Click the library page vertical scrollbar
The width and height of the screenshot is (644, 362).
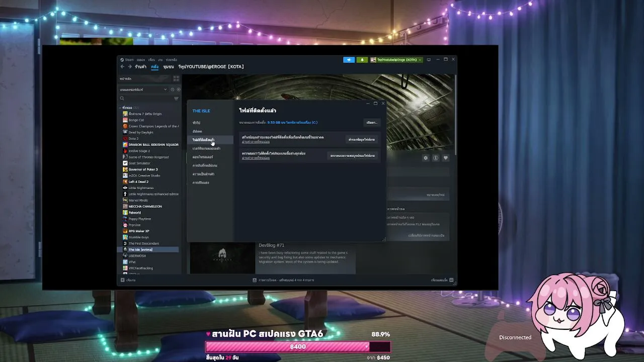coord(455,116)
